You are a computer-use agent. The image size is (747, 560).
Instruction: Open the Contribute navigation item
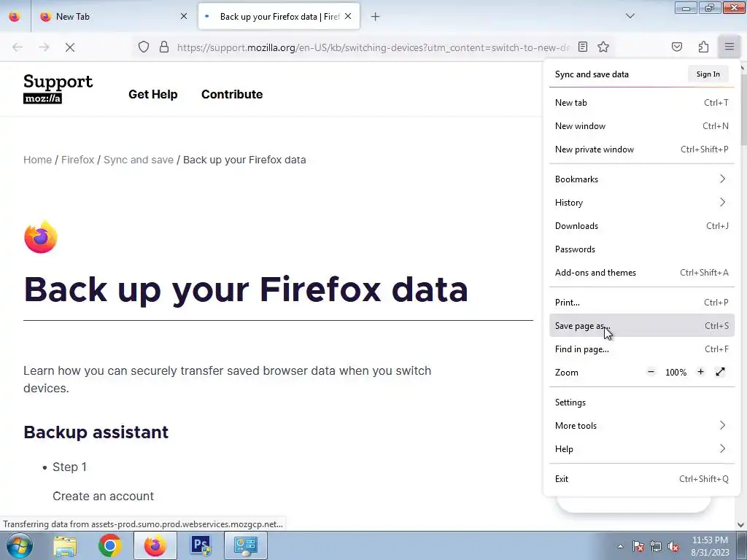pyautogui.click(x=232, y=94)
